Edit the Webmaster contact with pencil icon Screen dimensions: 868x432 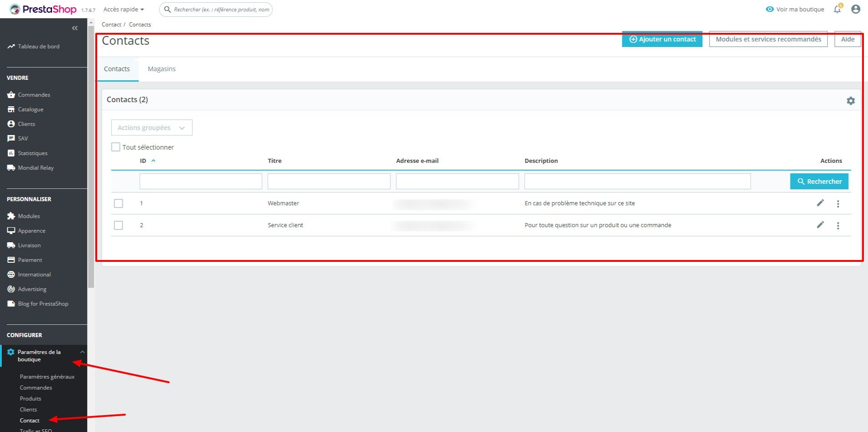pos(820,203)
